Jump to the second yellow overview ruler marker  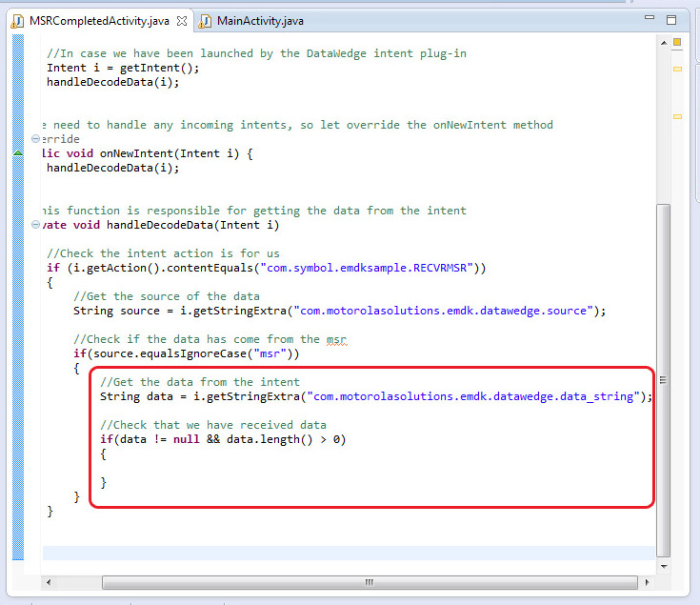click(x=677, y=69)
